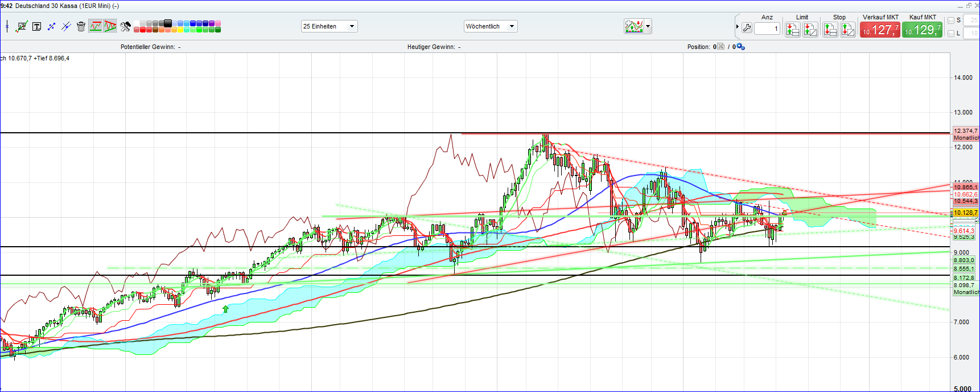Enable the S checkbox
The image size is (980, 392).
click(951, 21)
